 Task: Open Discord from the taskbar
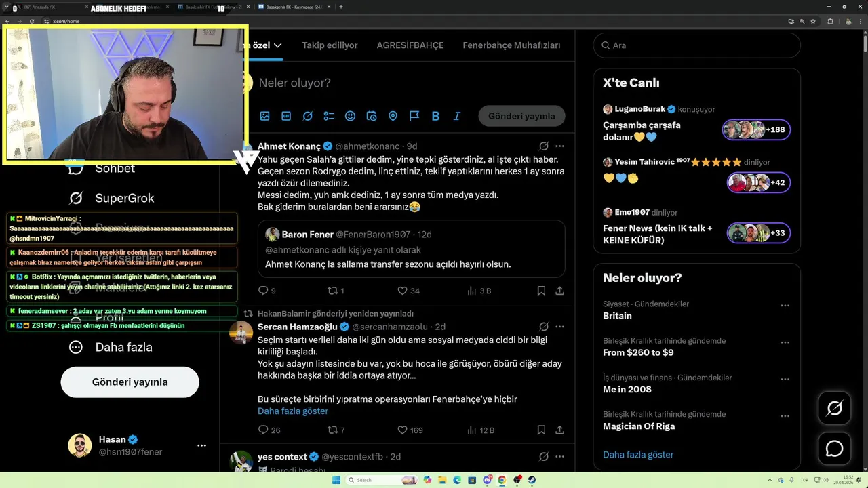point(487,480)
